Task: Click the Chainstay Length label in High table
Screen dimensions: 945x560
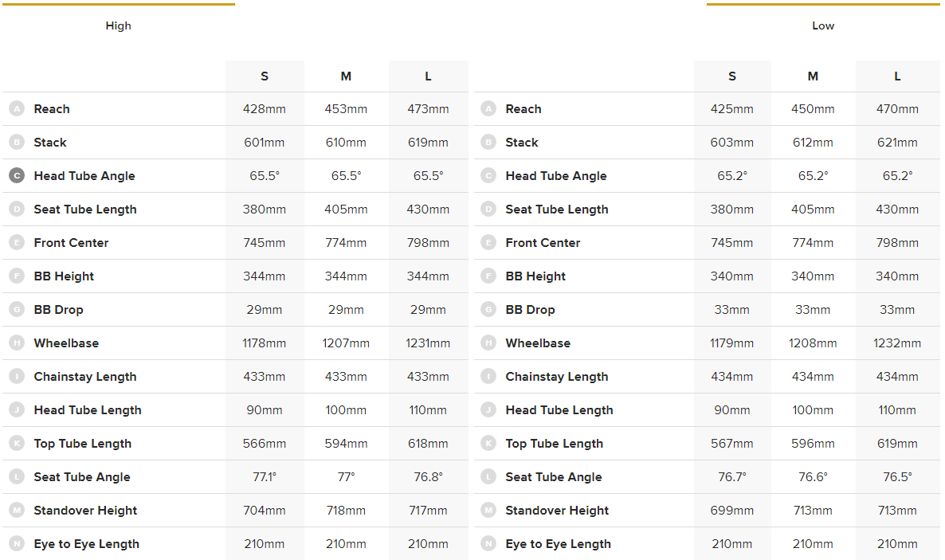Action: click(84, 377)
